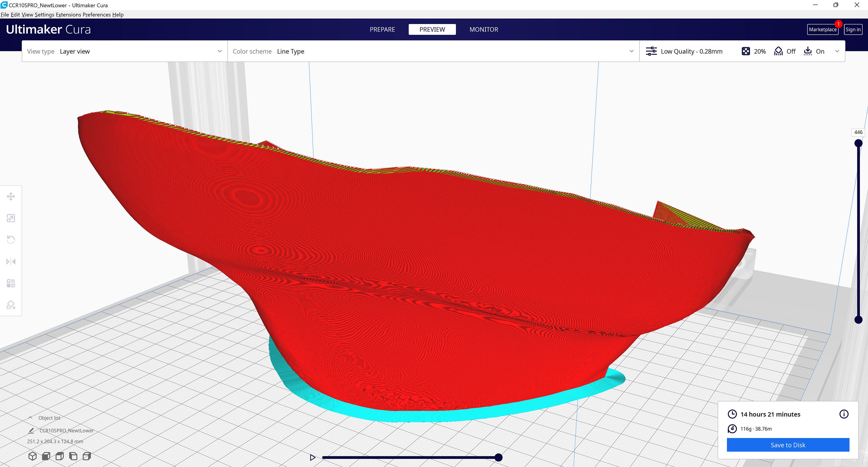Image resolution: width=868 pixels, height=467 pixels.
Task: Select the Move tool
Action: click(x=11, y=196)
